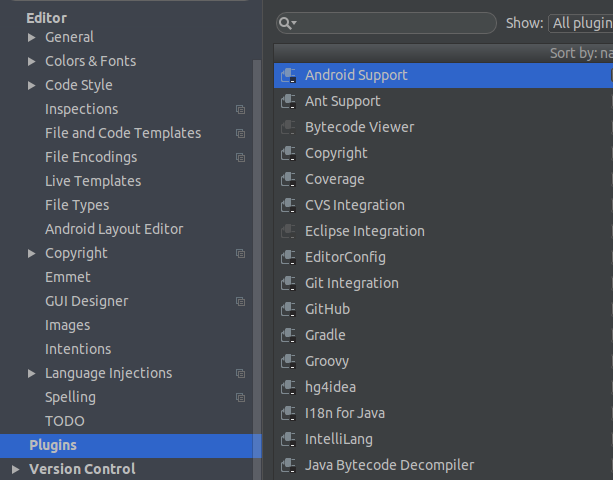Expand the Colors & Fonts node
Image resolution: width=613 pixels, height=480 pixels.
(x=32, y=61)
